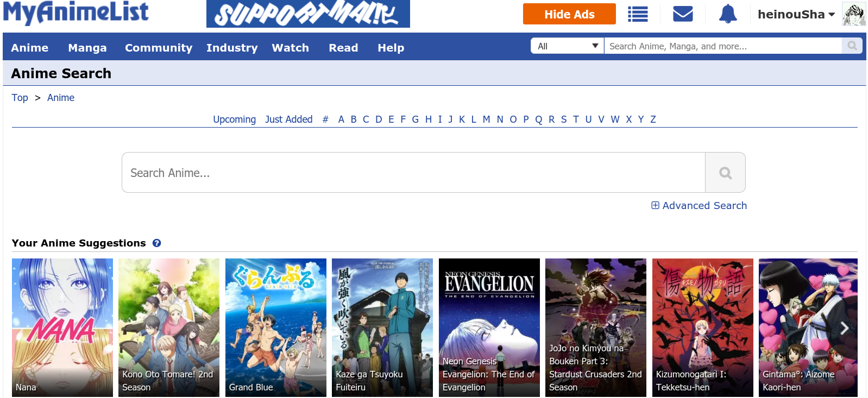Click the next suggestions arrow chevron
Image resolution: width=868 pixels, height=398 pixels.
click(845, 328)
